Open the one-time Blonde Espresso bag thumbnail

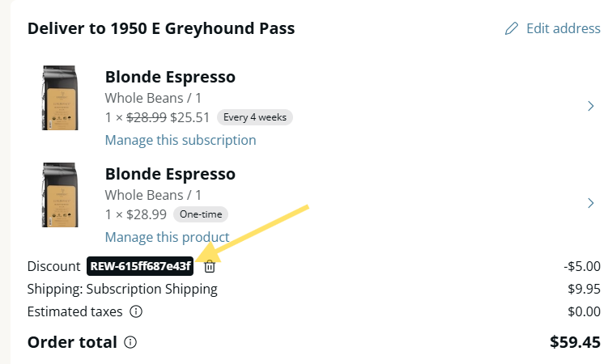(x=59, y=195)
